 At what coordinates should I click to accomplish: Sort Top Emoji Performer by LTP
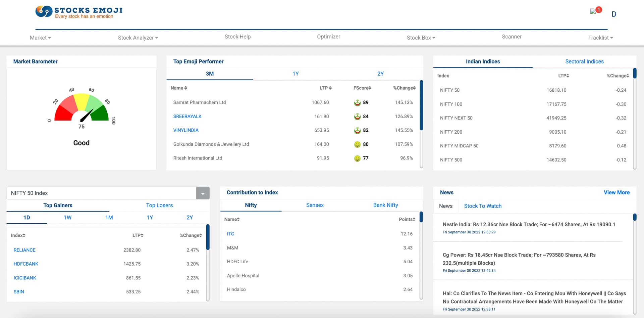(x=325, y=88)
